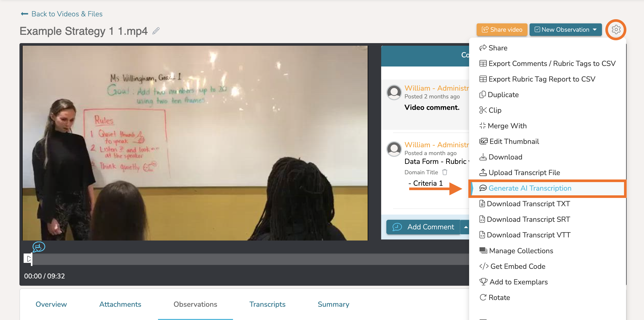Click the comment marker on timeline
644x320 pixels.
coord(39,247)
